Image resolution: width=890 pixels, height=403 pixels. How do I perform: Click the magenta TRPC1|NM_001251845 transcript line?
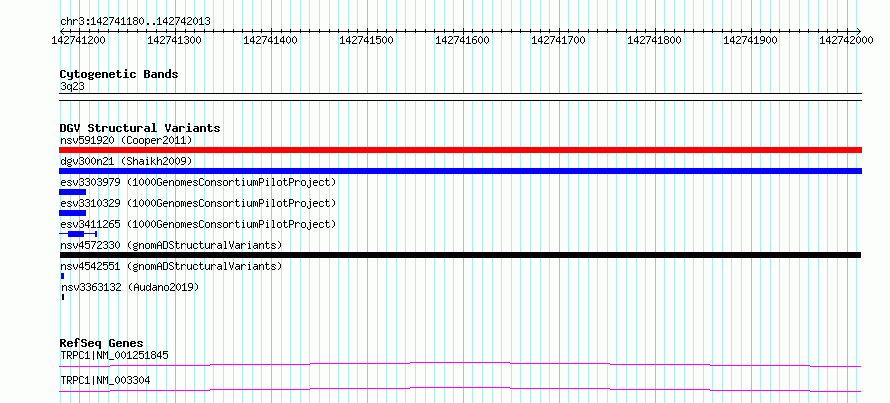[460, 364]
